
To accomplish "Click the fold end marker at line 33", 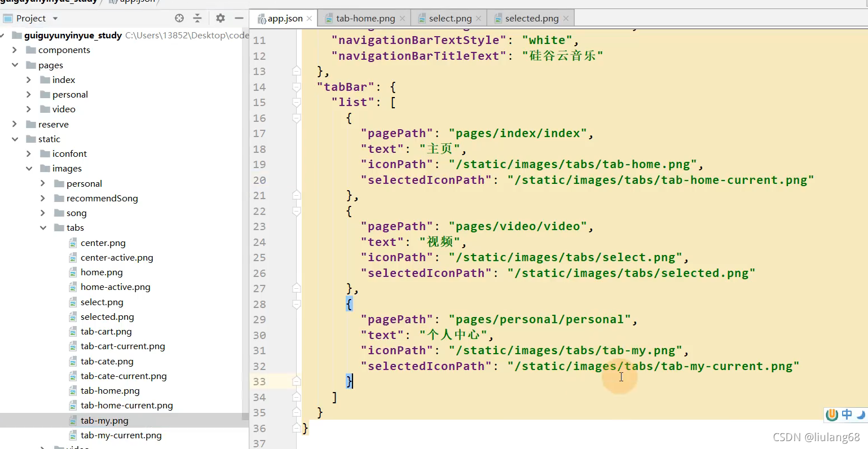I will pos(296,381).
